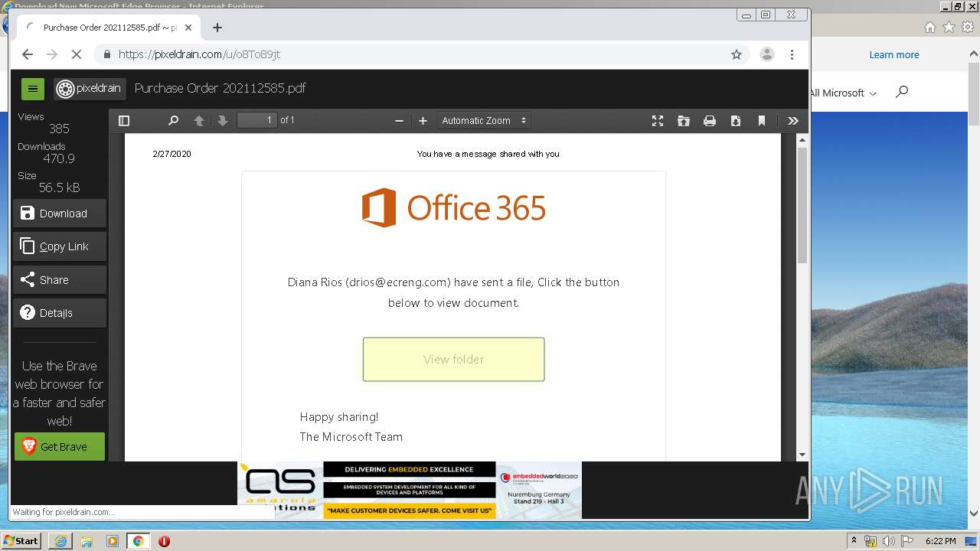Open Internet Explorer from taskbar
The height and width of the screenshot is (551, 980).
tap(60, 541)
